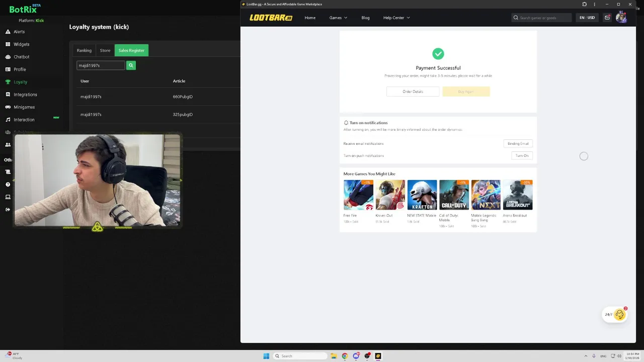Select the Sales Register tab

(x=131, y=50)
